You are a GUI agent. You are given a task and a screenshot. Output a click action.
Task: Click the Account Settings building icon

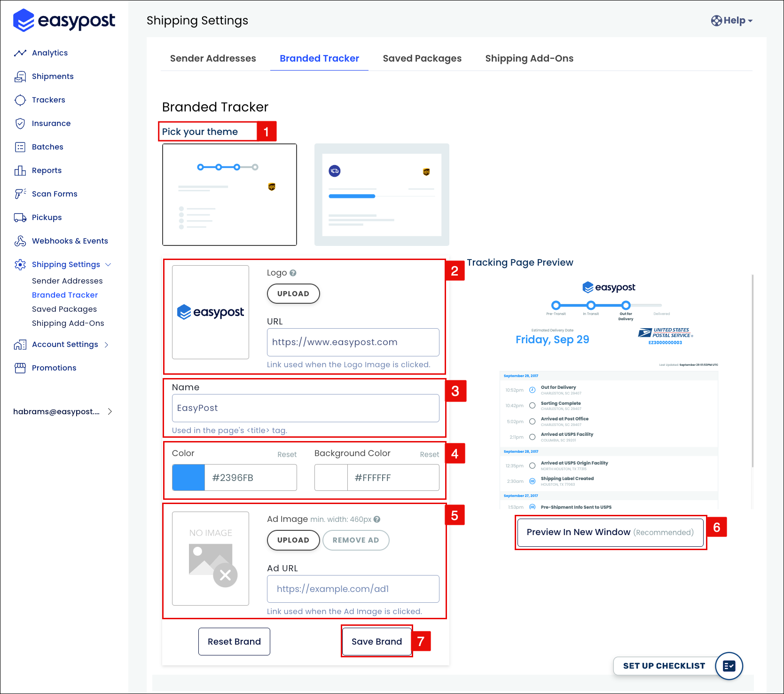20,345
